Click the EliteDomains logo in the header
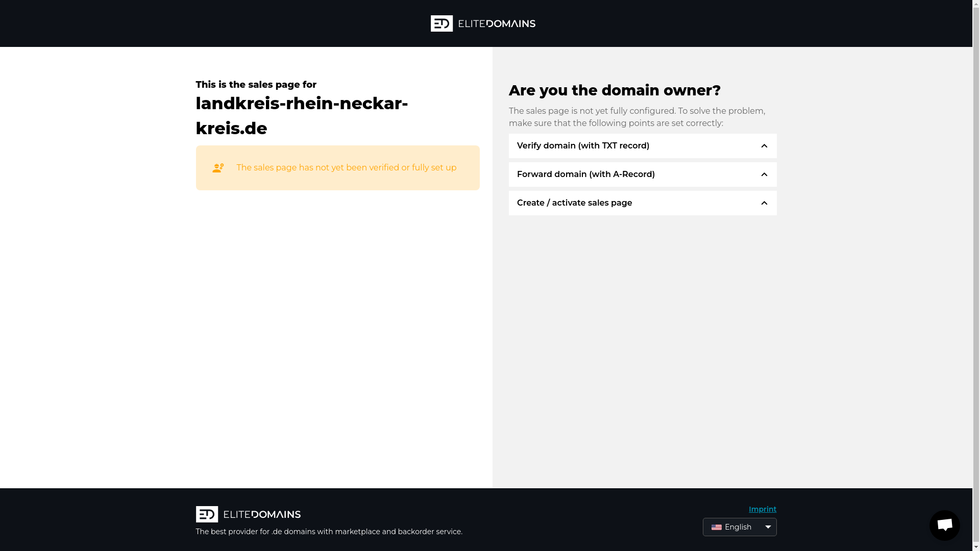980x551 pixels. [483, 23]
